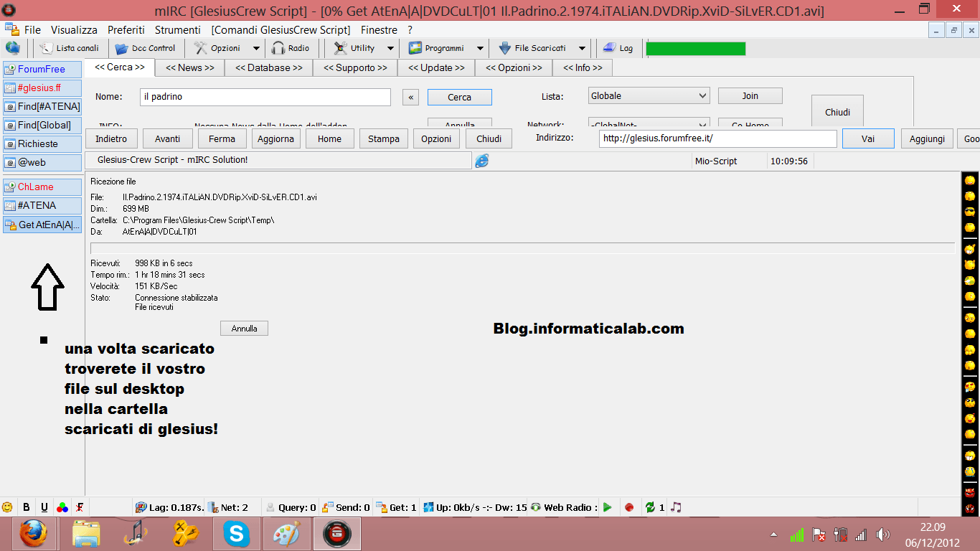Expand the File Scaricati dropdown arrow
The width and height of the screenshot is (980, 551).
(582, 48)
